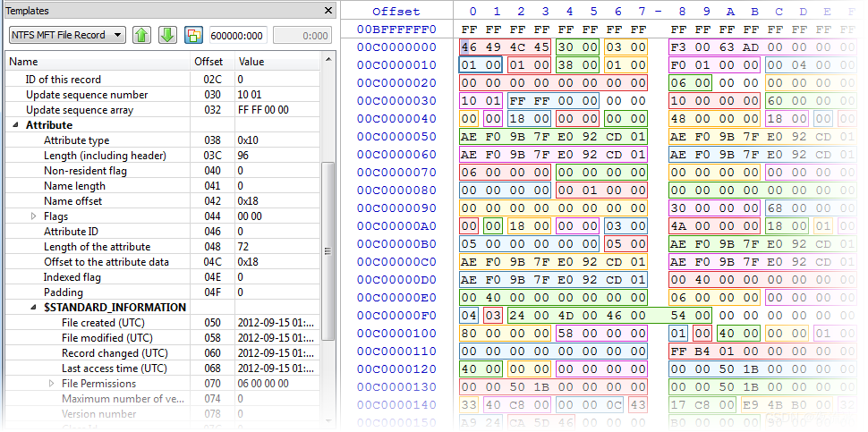This screenshot has width=868, height=432.
Task: Click value FF FF 00 00 in Templates
Action: pyautogui.click(x=263, y=109)
